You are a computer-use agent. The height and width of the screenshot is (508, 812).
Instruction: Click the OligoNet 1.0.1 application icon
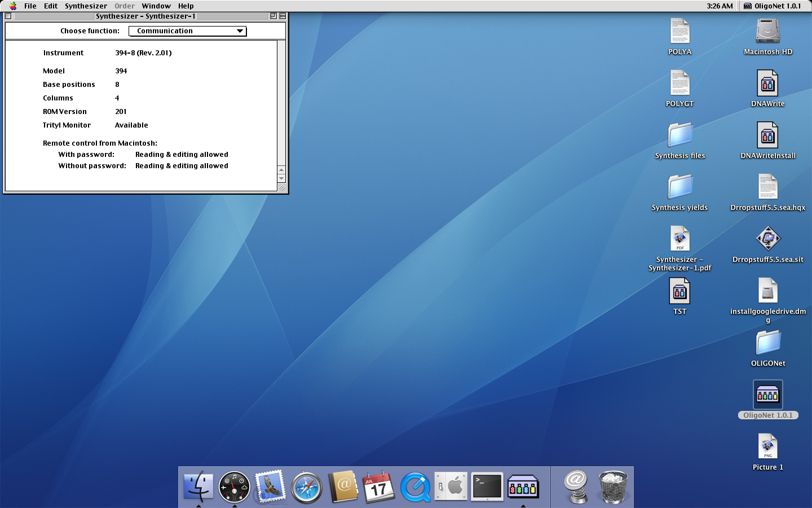point(767,395)
